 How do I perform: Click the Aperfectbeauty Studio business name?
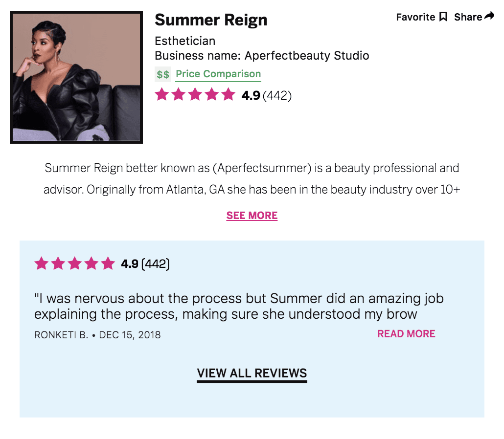(x=307, y=56)
